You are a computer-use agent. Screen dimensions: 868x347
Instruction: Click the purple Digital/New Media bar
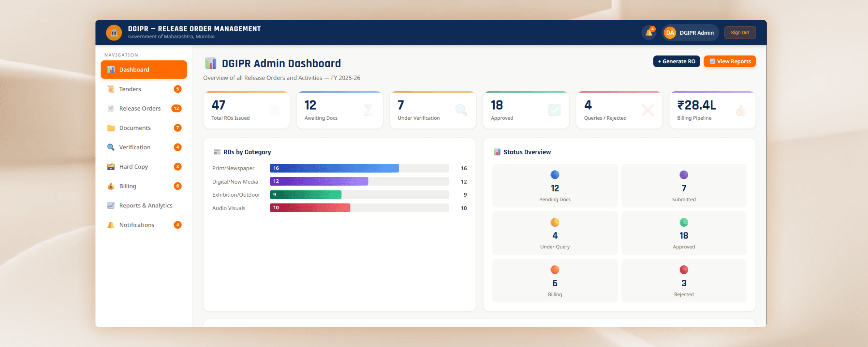[x=319, y=181]
